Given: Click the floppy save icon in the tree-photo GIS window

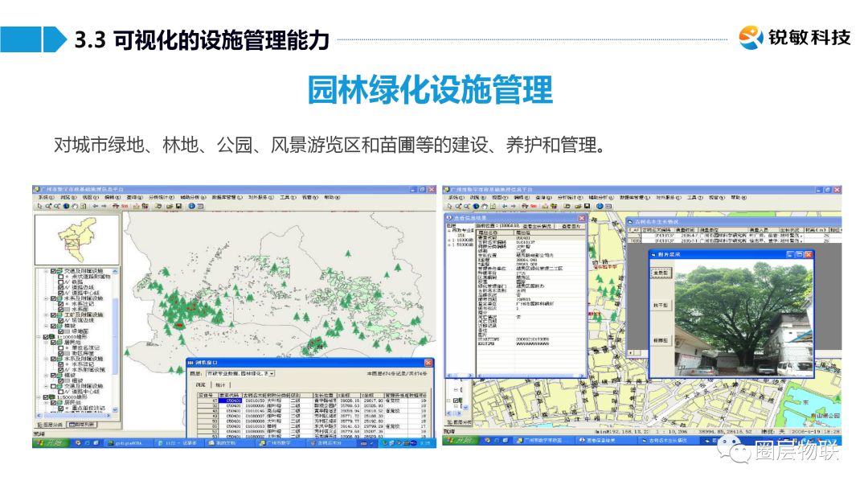Looking at the screenshot, I should click(x=587, y=207).
